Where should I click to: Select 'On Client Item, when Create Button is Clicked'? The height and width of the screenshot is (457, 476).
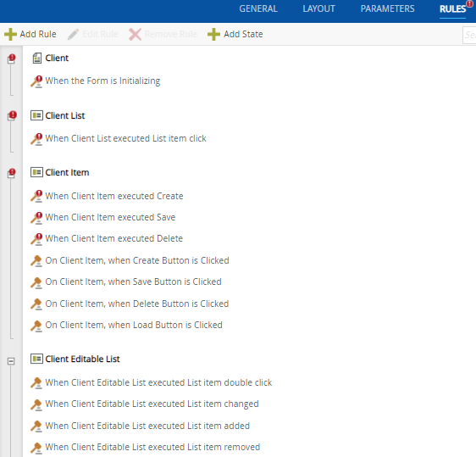pyautogui.click(x=137, y=260)
